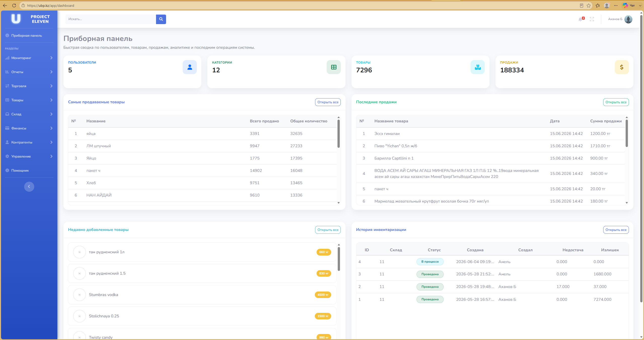Click the 660 тг price badge
Image resolution: width=644 pixels, height=340 pixels.
click(324, 252)
